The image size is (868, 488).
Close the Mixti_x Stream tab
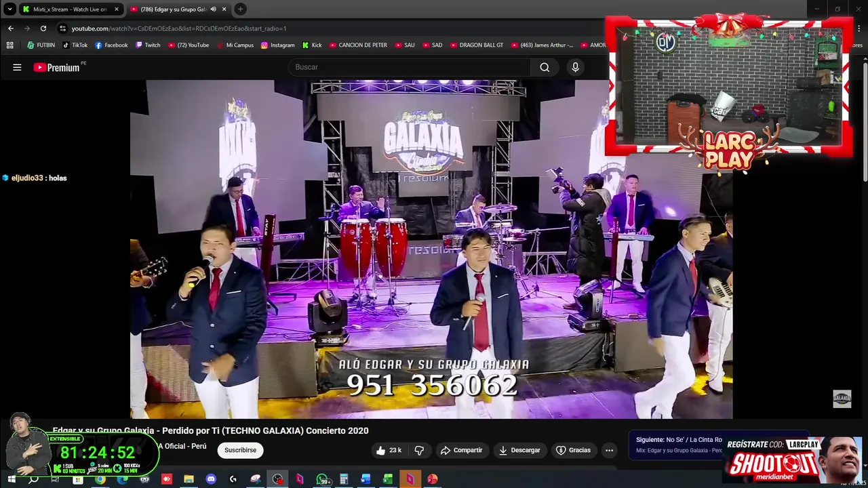117,9
